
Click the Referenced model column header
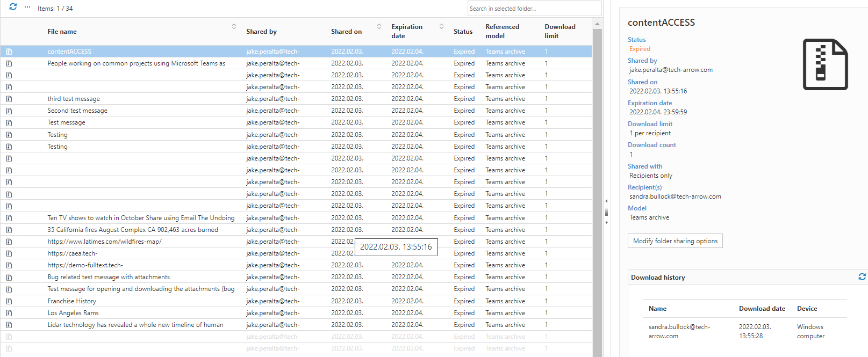[502, 31]
